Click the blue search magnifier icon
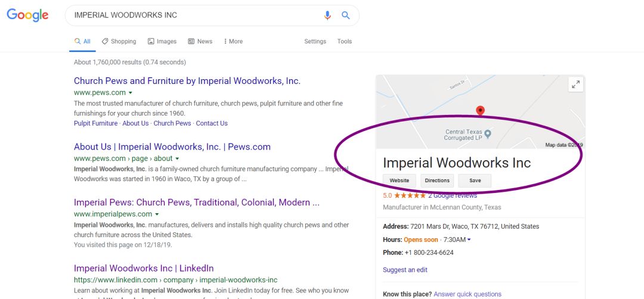Viewport: 644px width, 299px height. coord(346,15)
